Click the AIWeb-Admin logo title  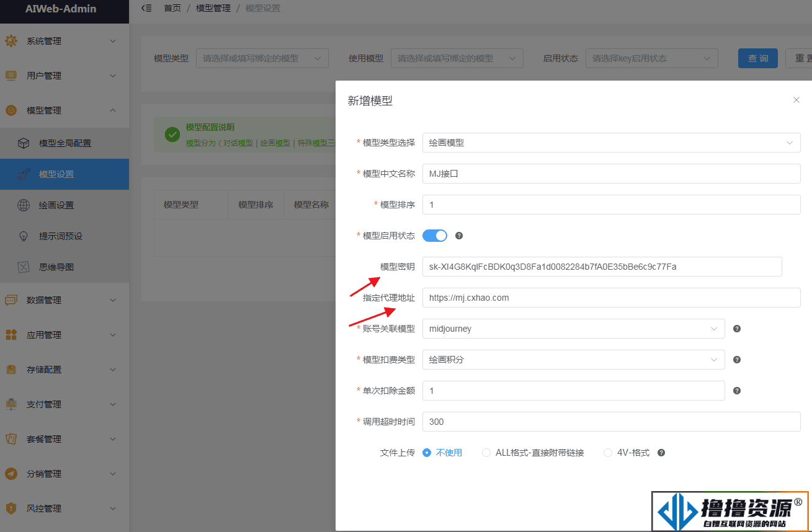coord(61,9)
